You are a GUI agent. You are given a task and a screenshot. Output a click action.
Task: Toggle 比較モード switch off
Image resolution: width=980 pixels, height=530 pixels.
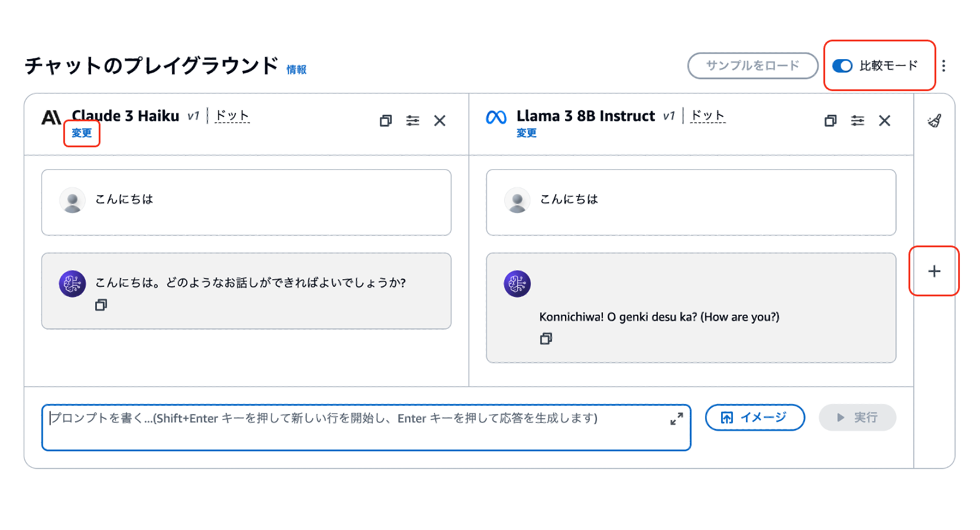pos(842,66)
